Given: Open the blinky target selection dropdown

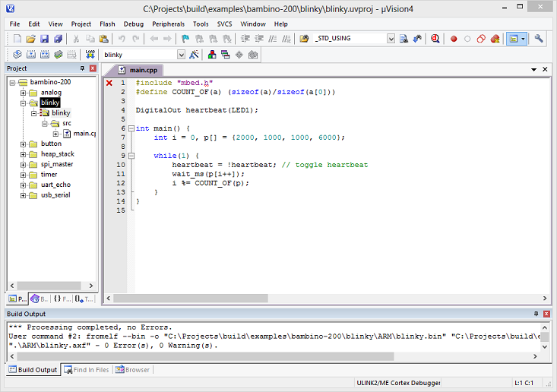Looking at the screenshot, I should point(181,55).
